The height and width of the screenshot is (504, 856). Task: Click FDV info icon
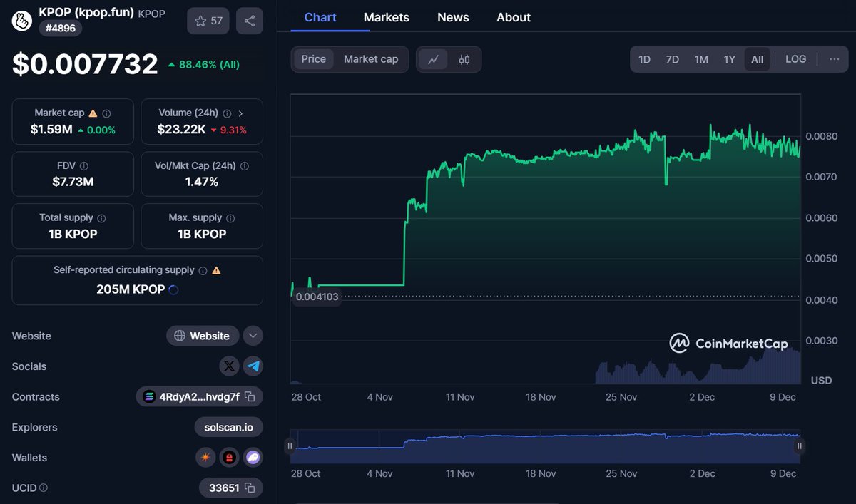click(83, 165)
